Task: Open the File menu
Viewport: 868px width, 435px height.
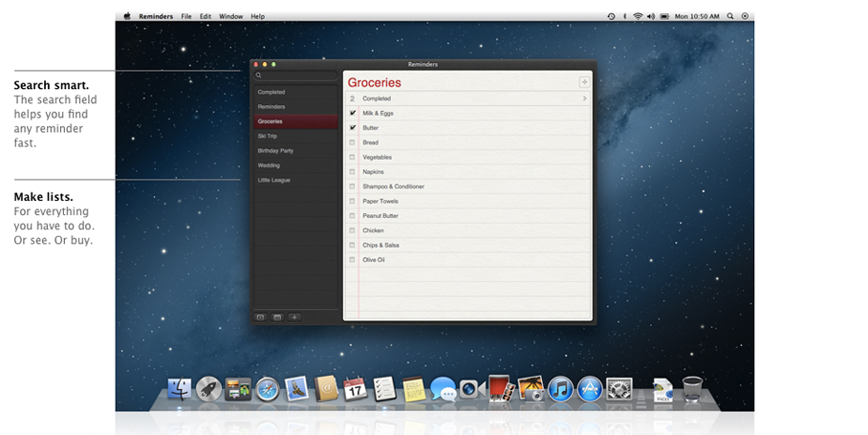Action: 186,16
